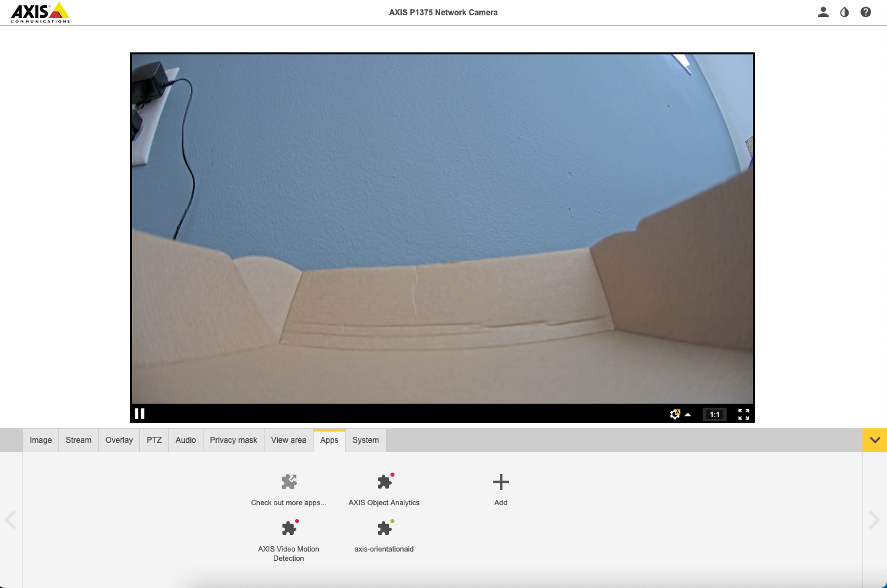Image resolution: width=887 pixels, height=588 pixels.
Task: Switch to the Stream tab
Action: (78, 440)
